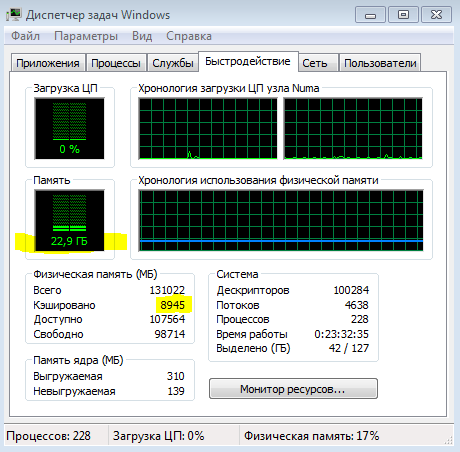
Task: Click the Task Manager title bar icon
Action: click(13, 15)
